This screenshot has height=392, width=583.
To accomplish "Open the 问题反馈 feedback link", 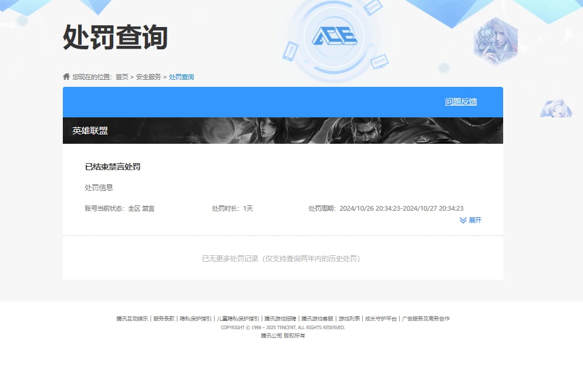I will point(461,102).
